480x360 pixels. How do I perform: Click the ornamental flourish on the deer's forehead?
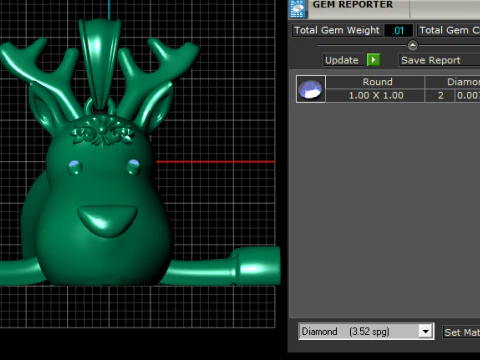(103, 132)
